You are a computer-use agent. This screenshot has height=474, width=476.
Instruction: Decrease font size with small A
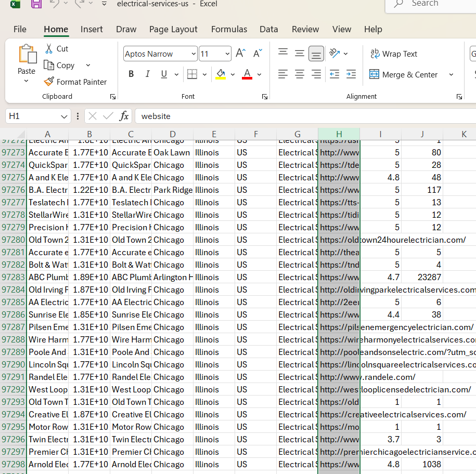[x=258, y=53]
